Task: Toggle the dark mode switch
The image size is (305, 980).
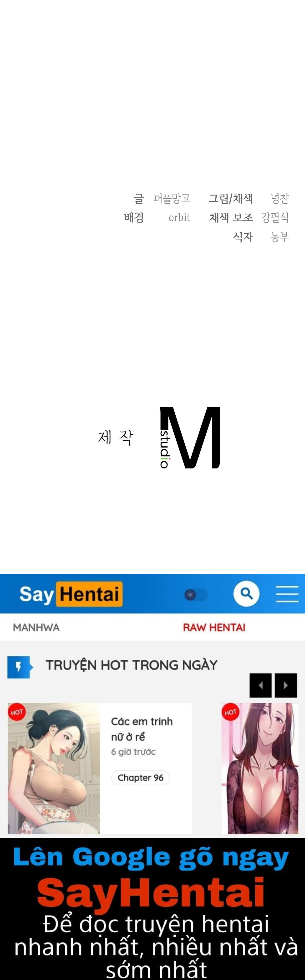Action: [x=196, y=594]
